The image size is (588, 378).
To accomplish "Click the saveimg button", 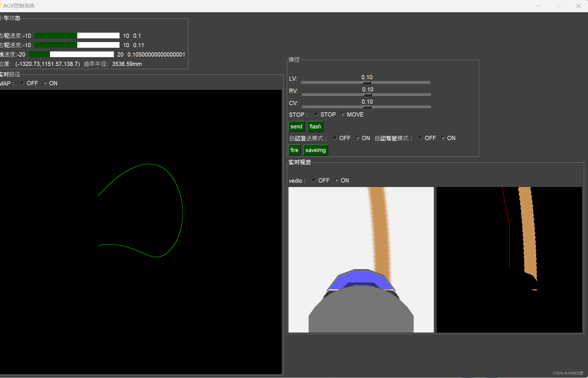I will (x=315, y=150).
